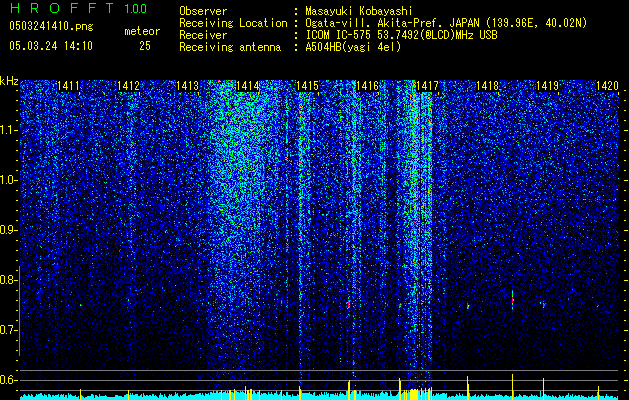Click the 0.9 kHz axis label
The image size is (629, 400).
pos(8,230)
